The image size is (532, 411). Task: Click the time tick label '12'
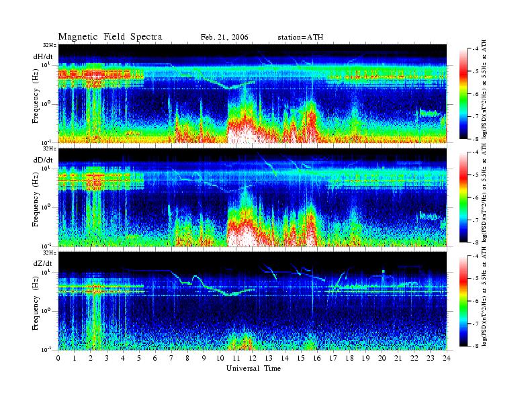pos(253,359)
